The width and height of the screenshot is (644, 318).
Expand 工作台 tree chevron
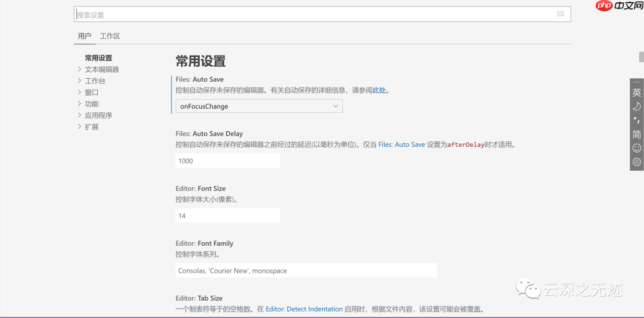coord(79,81)
